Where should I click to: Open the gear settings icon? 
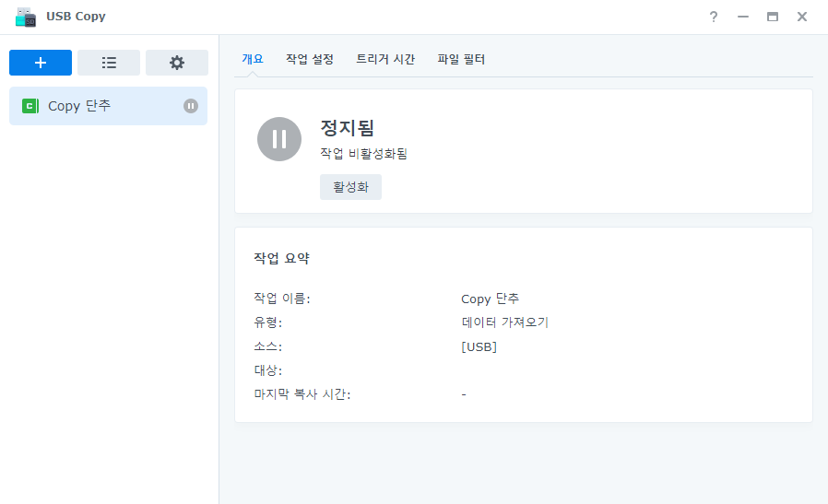pos(177,63)
